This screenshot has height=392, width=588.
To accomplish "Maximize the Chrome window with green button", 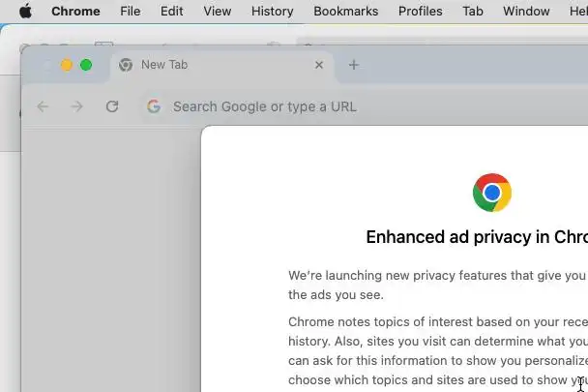I will click(x=86, y=66).
